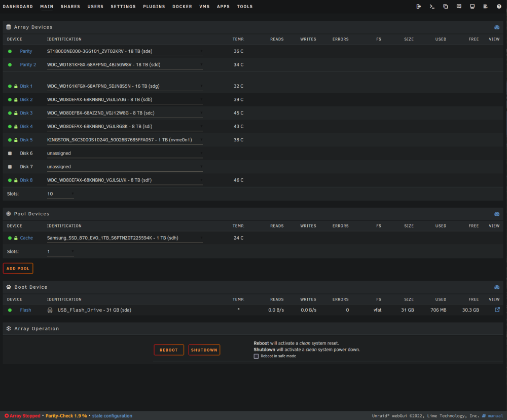Open Parity 2 device selection dropdown
Screen dimensions: 507x420
coord(125,65)
